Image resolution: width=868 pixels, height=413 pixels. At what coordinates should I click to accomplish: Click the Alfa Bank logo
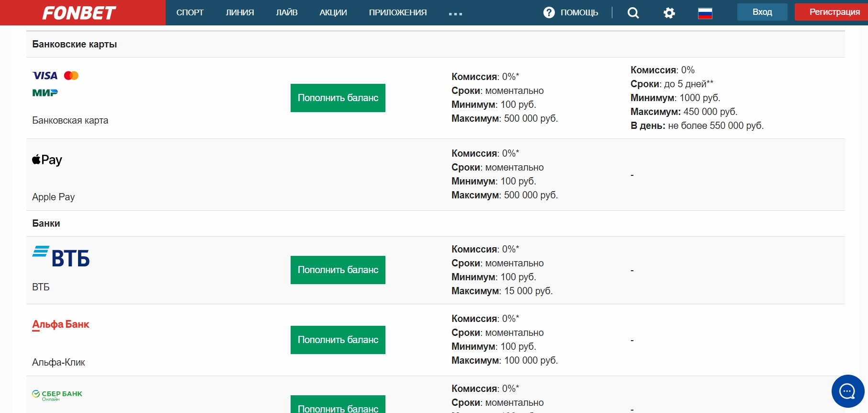(x=61, y=325)
